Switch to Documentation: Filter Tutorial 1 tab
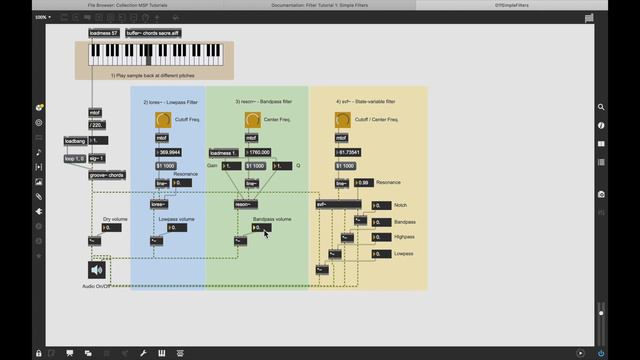The height and width of the screenshot is (360, 640). [x=320, y=5]
